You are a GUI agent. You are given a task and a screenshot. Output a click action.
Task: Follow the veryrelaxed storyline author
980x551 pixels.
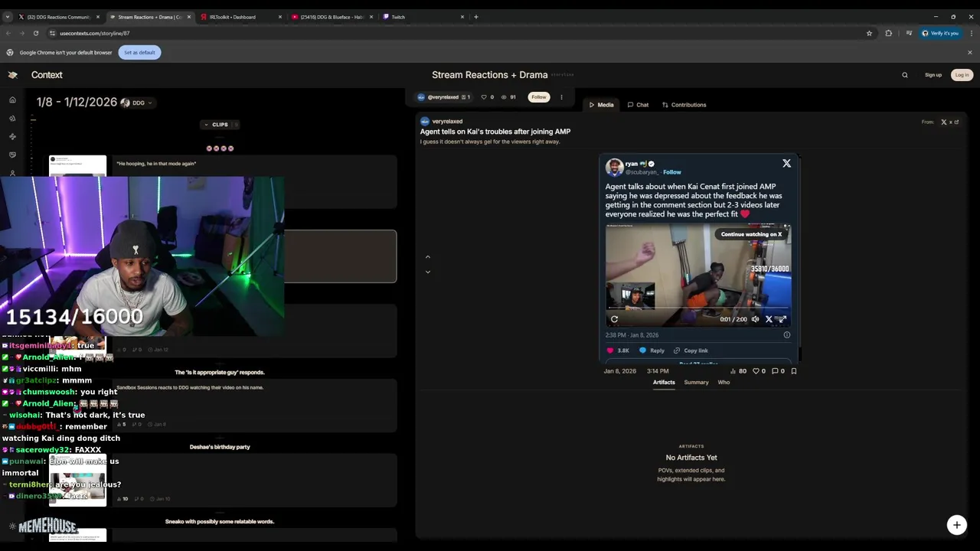click(539, 97)
